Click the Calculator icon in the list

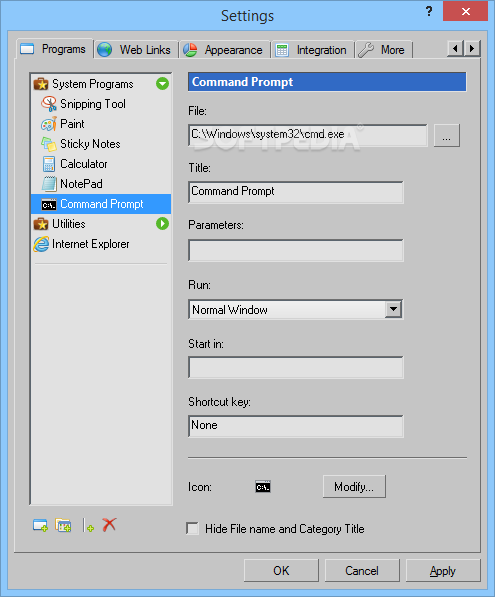click(49, 164)
